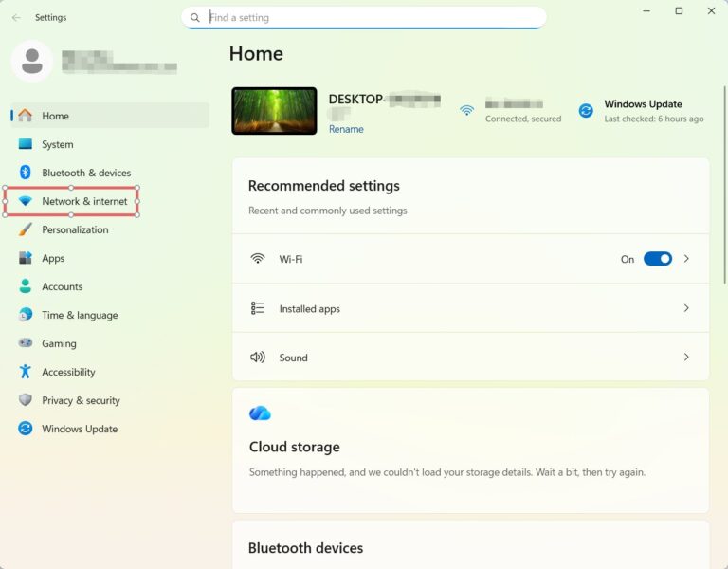Open Accounts settings label

pyautogui.click(x=63, y=286)
